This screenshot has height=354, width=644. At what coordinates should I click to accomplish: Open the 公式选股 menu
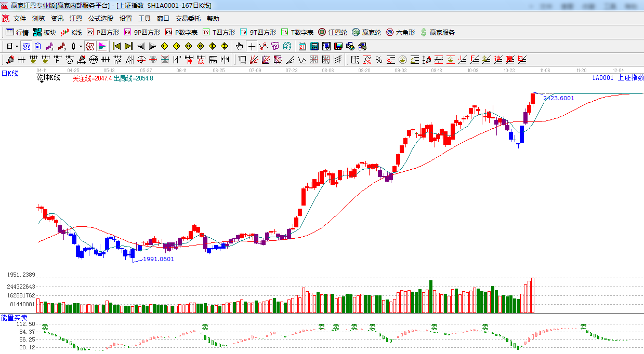click(100, 19)
